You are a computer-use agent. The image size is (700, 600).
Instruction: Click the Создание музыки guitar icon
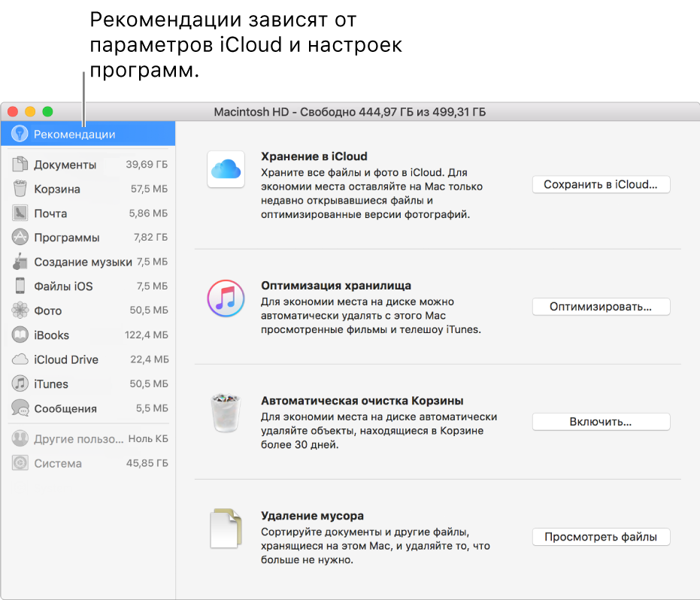click(20, 262)
